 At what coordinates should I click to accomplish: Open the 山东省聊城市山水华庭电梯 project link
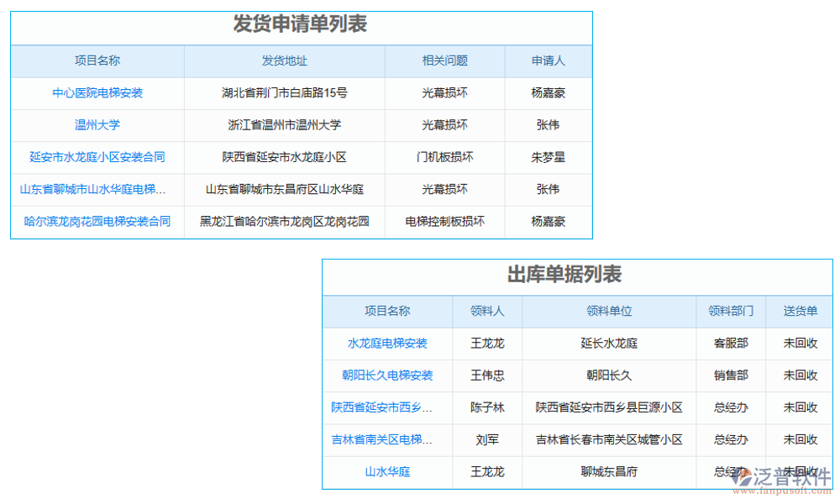(x=97, y=190)
